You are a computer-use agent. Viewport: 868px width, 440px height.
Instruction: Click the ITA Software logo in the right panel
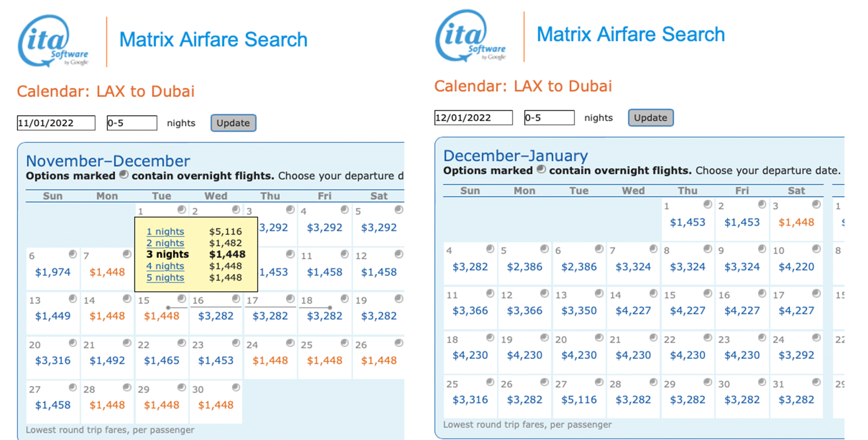click(x=470, y=35)
